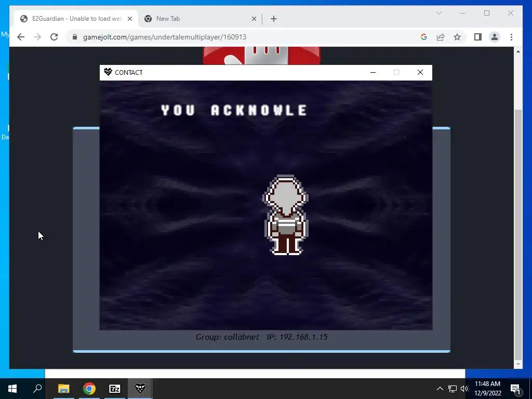Show hidden system tray icons
This screenshot has height=399, width=532.
(440, 389)
